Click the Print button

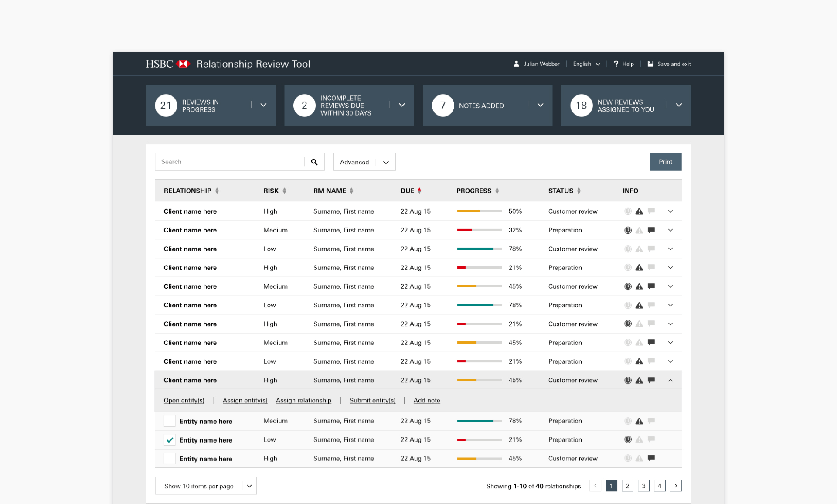(x=666, y=162)
